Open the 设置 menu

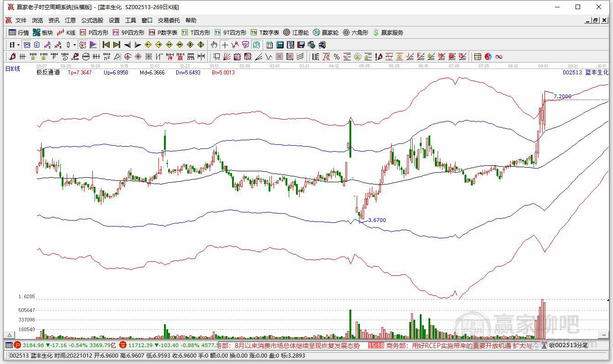click(114, 21)
